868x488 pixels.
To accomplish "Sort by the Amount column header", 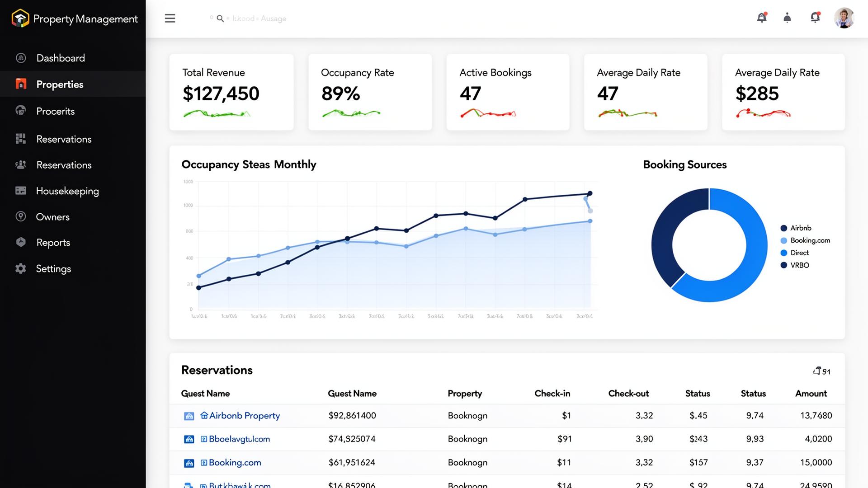I will pos(811,394).
